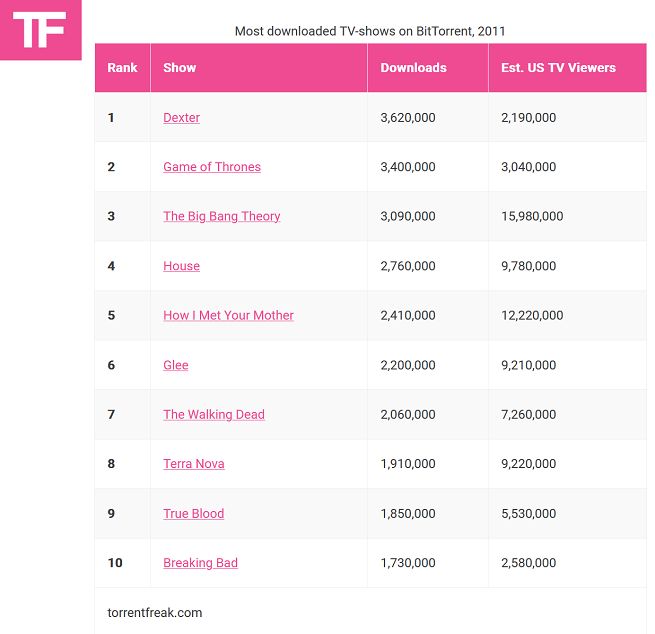Follow The Big Bang Theory link
This screenshot has height=634, width=655.
point(221,216)
